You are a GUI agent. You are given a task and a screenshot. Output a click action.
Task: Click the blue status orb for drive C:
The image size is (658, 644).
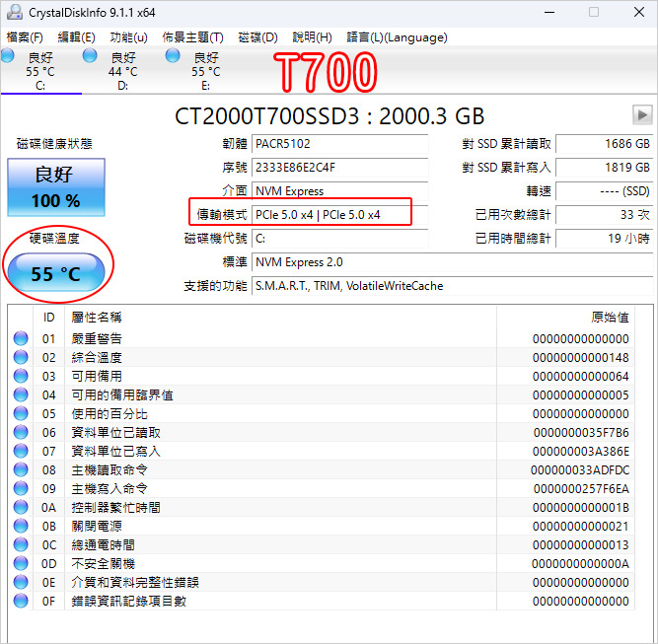8,55
